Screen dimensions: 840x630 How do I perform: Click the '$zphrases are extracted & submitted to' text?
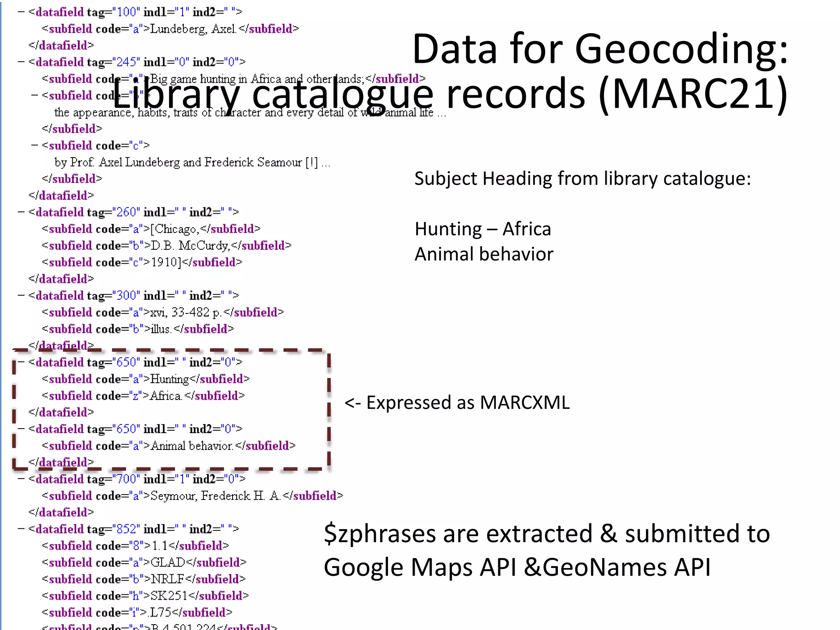click(547, 534)
